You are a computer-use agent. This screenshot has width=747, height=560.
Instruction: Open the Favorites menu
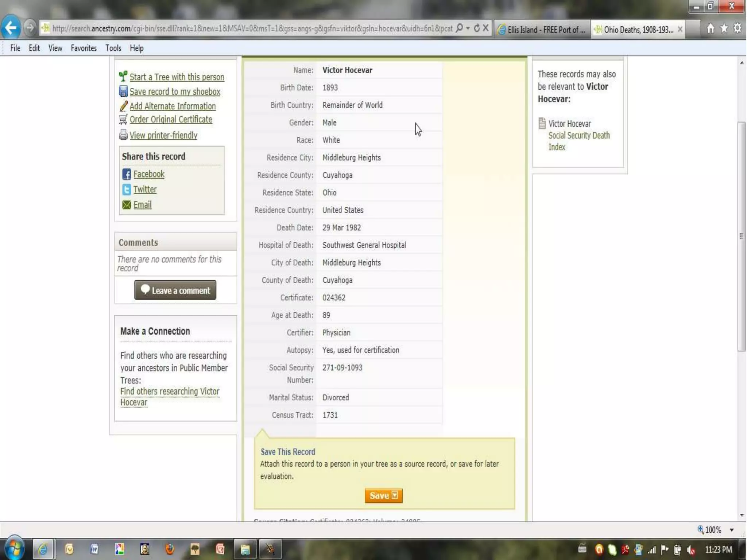click(x=84, y=48)
